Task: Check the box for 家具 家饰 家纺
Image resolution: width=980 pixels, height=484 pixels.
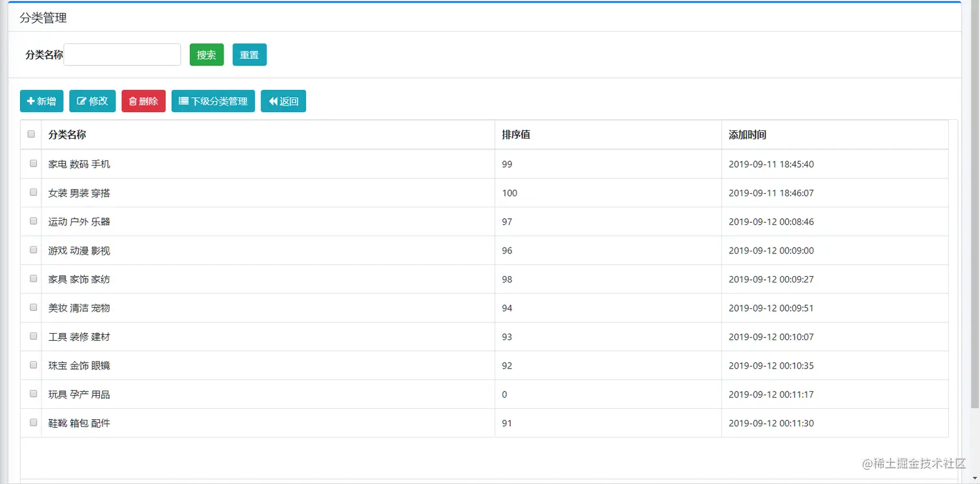Action: click(x=34, y=279)
